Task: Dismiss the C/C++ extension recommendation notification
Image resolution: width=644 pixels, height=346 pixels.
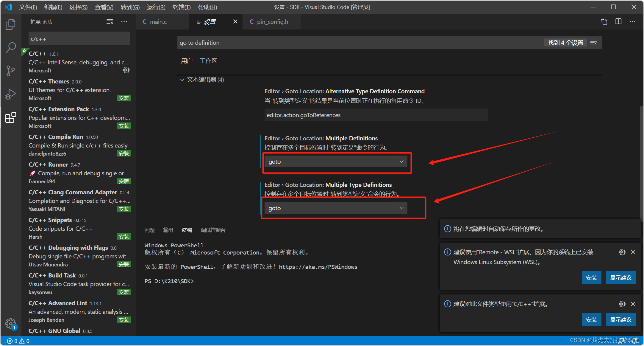Action: coord(633,304)
